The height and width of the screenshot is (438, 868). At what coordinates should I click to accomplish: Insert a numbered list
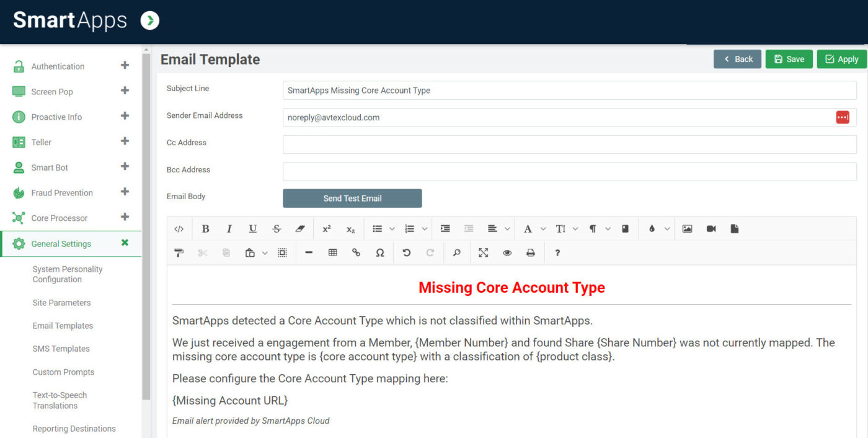pyautogui.click(x=409, y=229)
